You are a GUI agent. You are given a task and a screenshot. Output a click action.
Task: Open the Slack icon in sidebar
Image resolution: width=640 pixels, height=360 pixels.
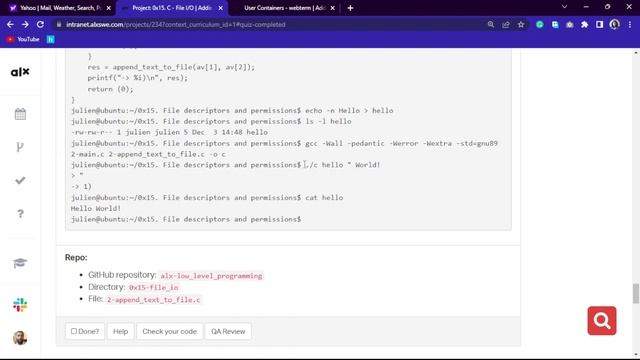click(20, 305)
